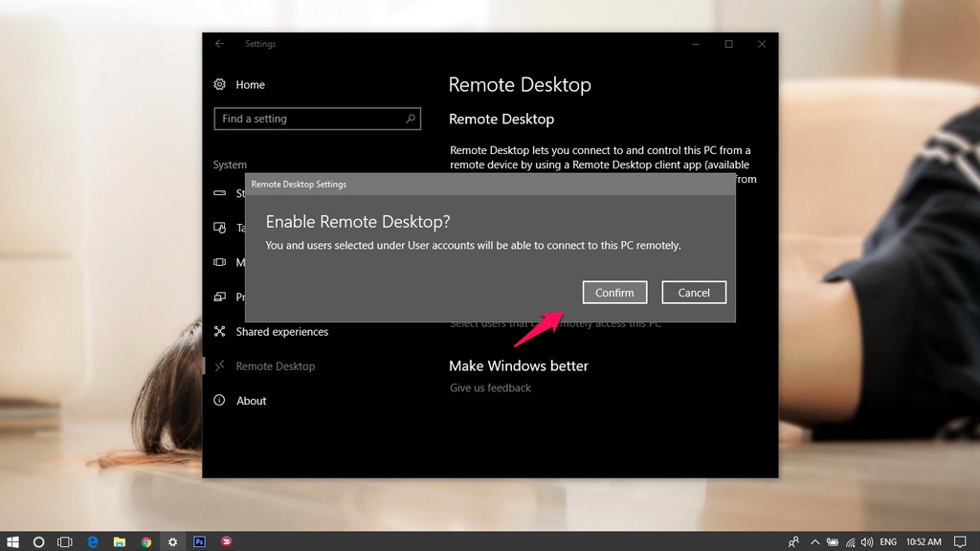Click the Projecting to this PC icon
The width and height of the screenshot is (980, 551).
coord(219,297)
